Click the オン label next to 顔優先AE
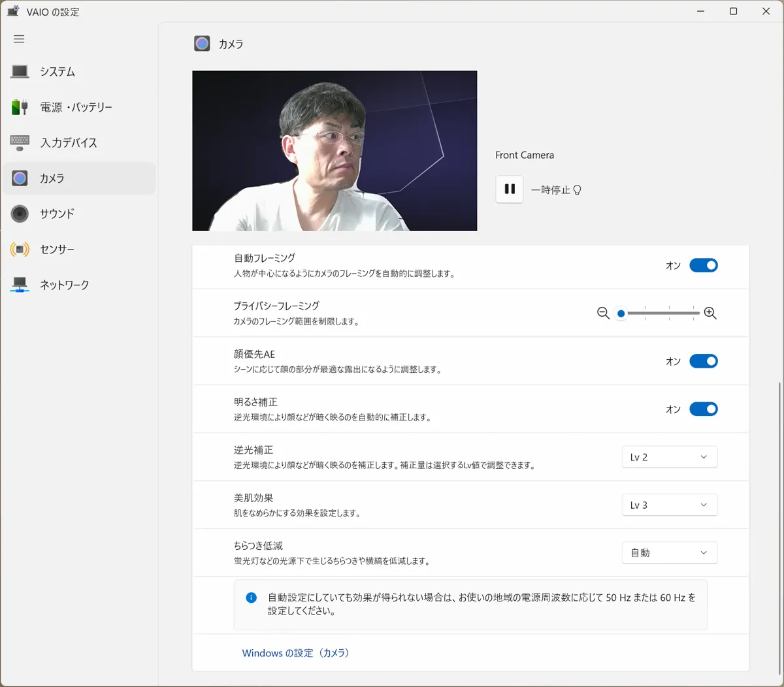This screenshot has width=784, height=687. [673, 362]
